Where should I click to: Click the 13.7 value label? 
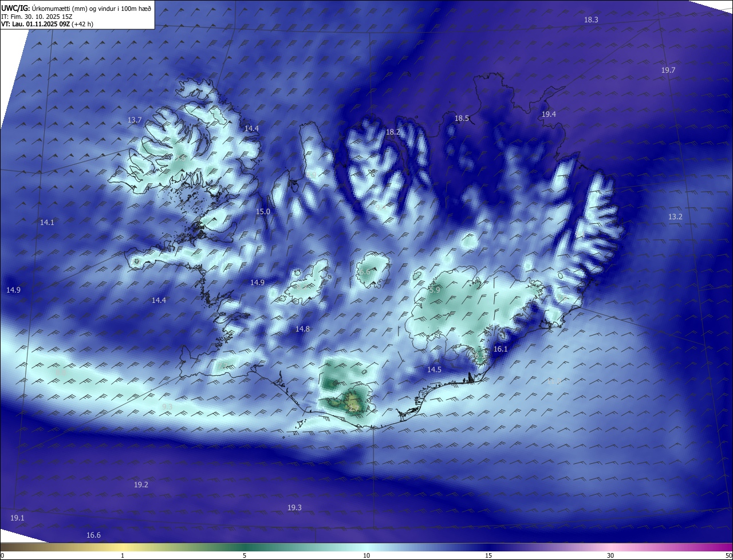pos(135,120)
